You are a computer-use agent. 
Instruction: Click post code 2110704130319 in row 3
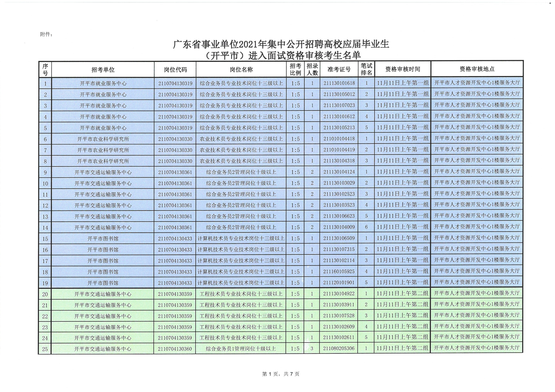pyautogui.click(x=175, y=106)
